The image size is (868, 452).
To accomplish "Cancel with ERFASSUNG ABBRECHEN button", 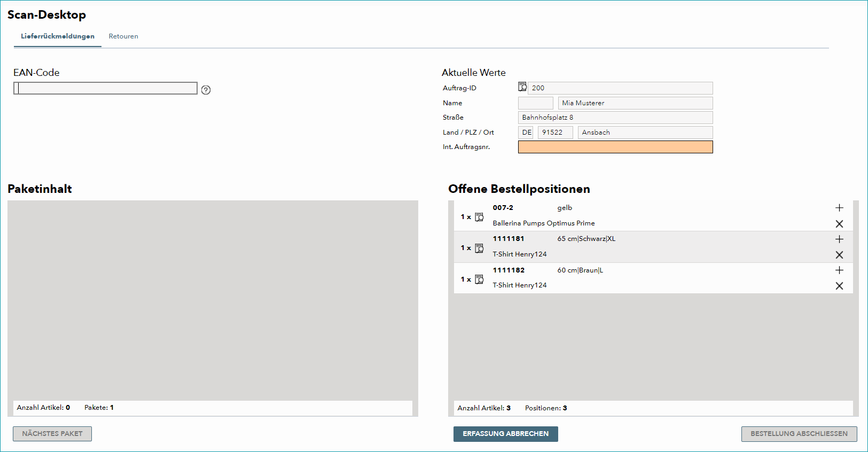I will [506, 434].
